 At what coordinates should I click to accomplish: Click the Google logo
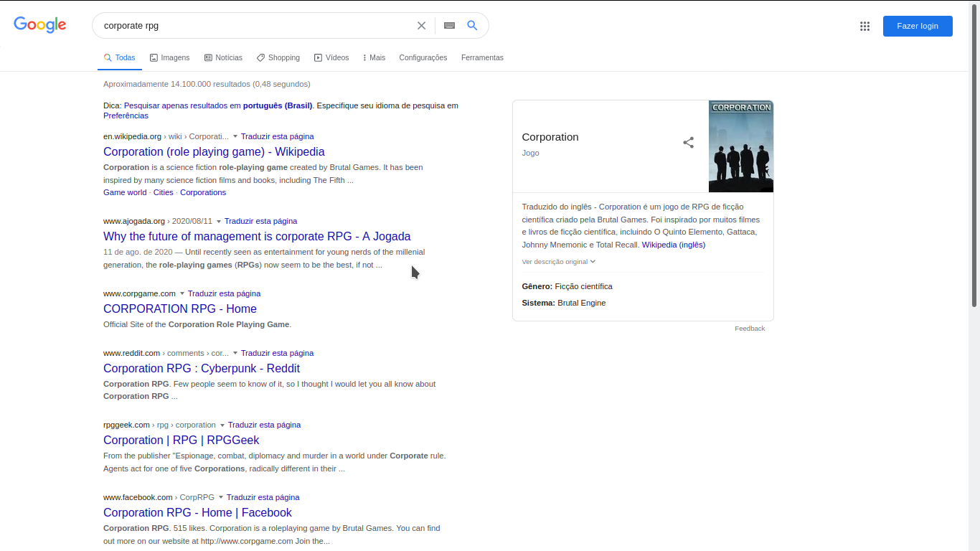[40, 24]
